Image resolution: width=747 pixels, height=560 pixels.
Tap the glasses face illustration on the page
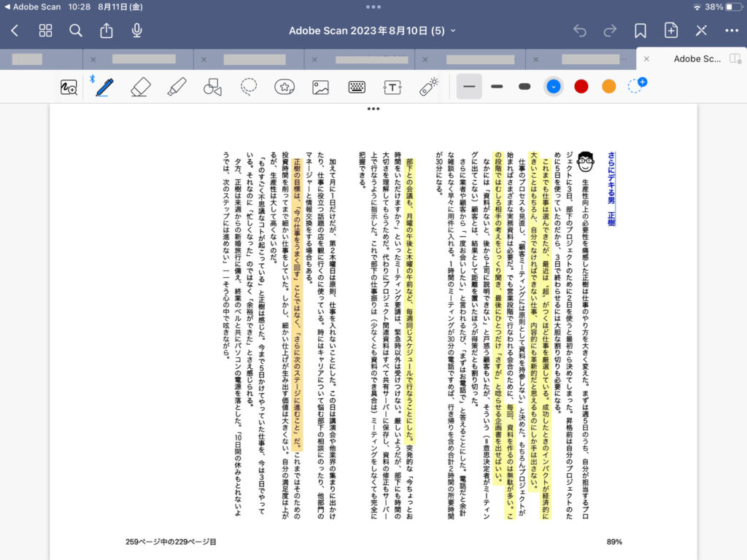586,163
